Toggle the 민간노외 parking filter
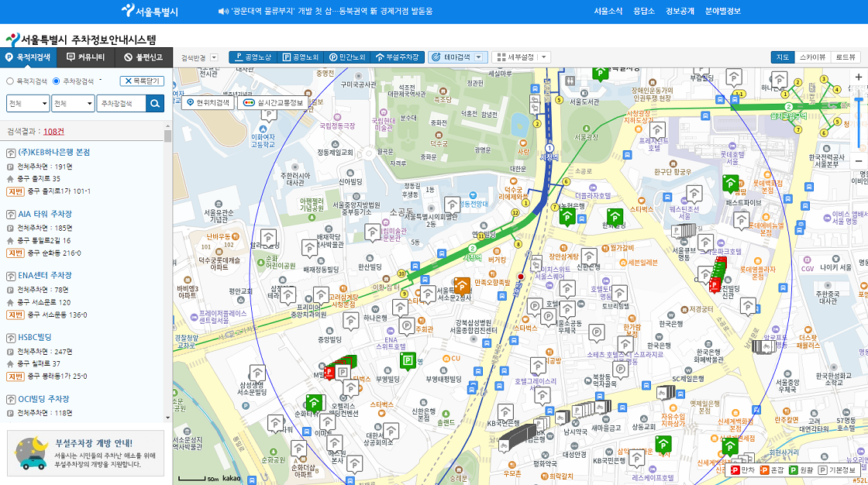 point(347,57)
